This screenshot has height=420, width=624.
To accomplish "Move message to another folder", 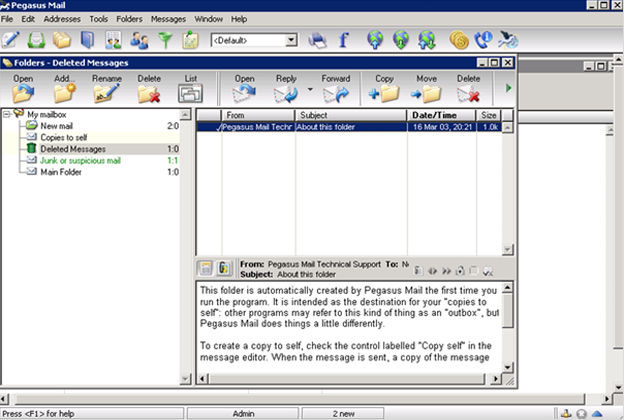I will [427, 89].
